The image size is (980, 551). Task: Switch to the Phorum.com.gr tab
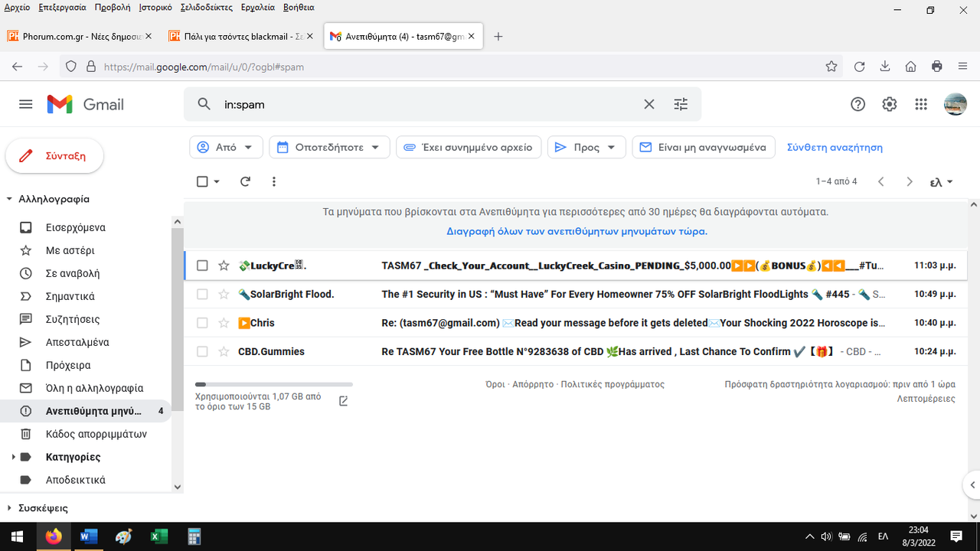coord(80,36)
